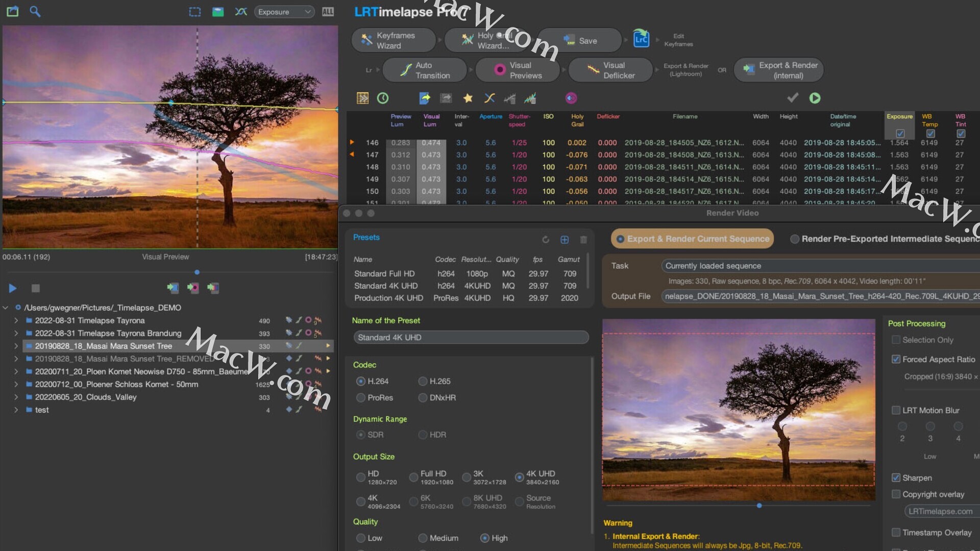The image size is (980, 551).
Task: Click the yellow star rating icon
Action: click(468, 98)
